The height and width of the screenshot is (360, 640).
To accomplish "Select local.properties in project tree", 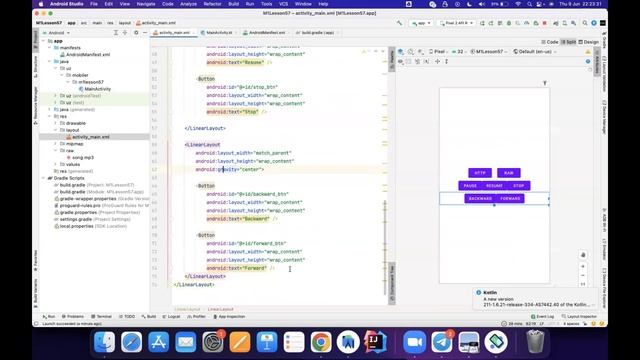I will [x=77, y=226].
